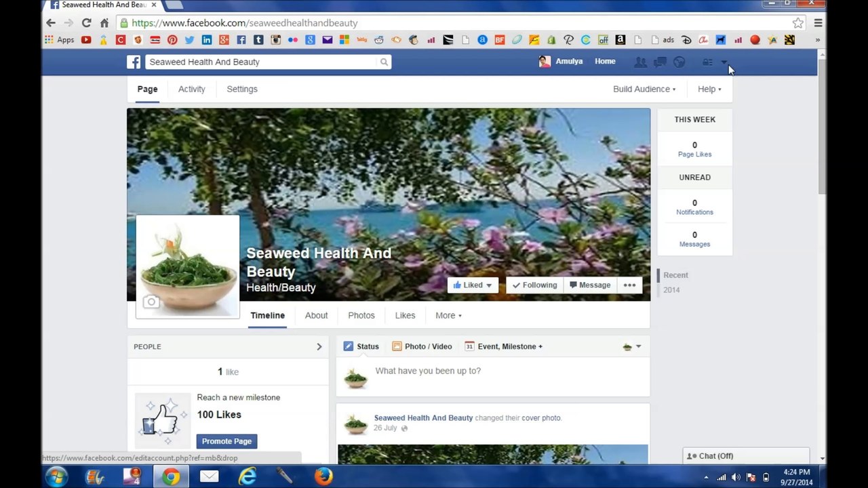Open the Google Plus bookmark icon

pos(224,40)
